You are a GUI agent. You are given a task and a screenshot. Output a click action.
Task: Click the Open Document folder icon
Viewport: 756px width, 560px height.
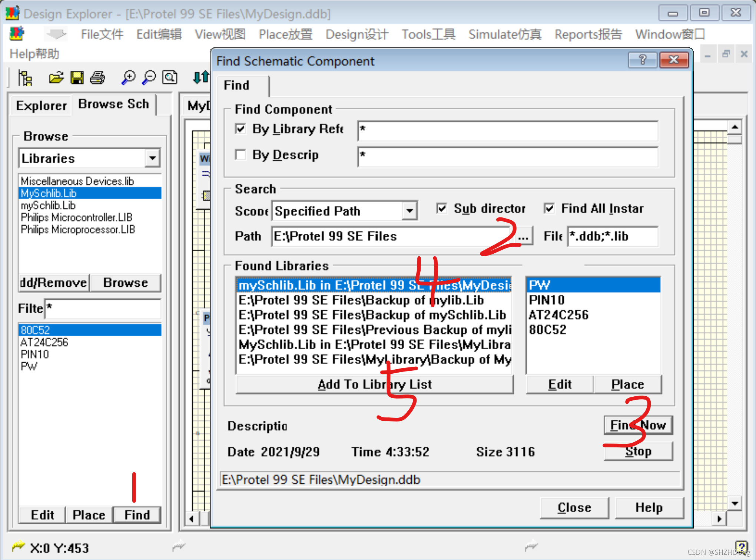tap(56, 78)
